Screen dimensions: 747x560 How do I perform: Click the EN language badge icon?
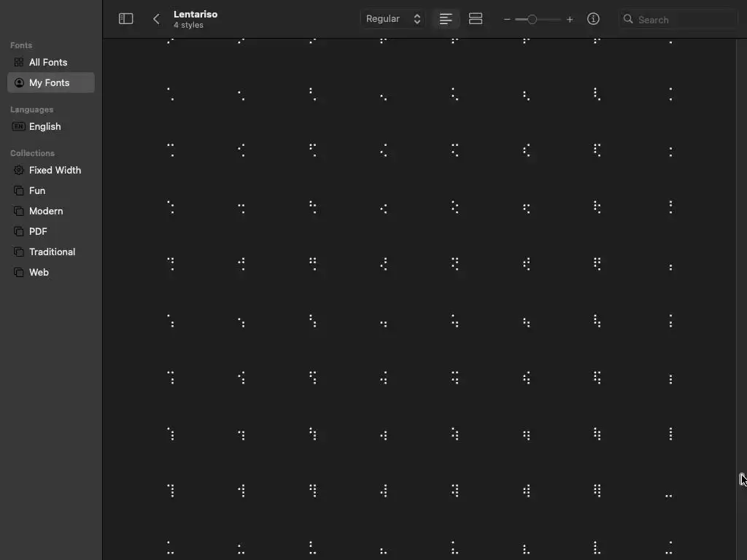(x=18, y=127)
